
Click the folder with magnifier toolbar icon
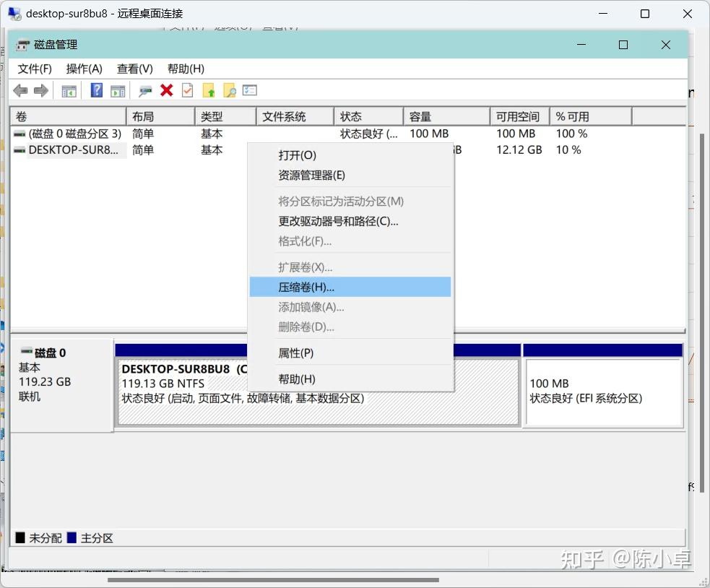point(230,90)
